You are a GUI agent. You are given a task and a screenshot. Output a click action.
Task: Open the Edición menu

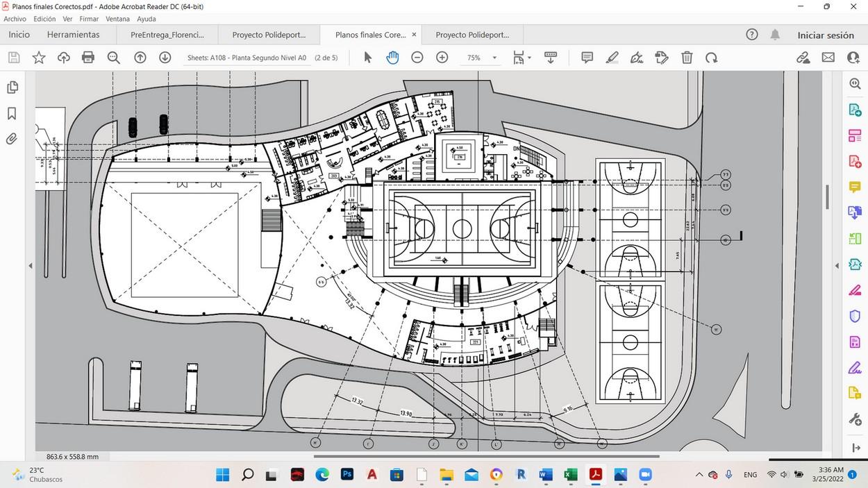[44, 19]
